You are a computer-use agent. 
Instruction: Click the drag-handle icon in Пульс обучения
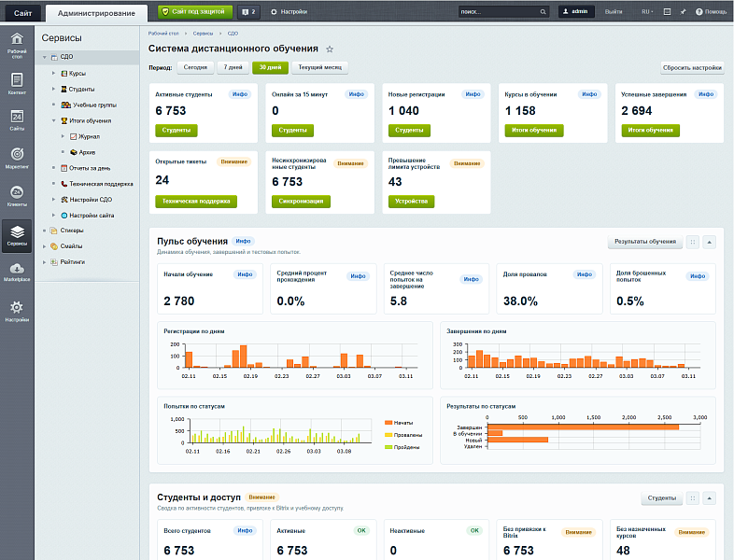692,242
